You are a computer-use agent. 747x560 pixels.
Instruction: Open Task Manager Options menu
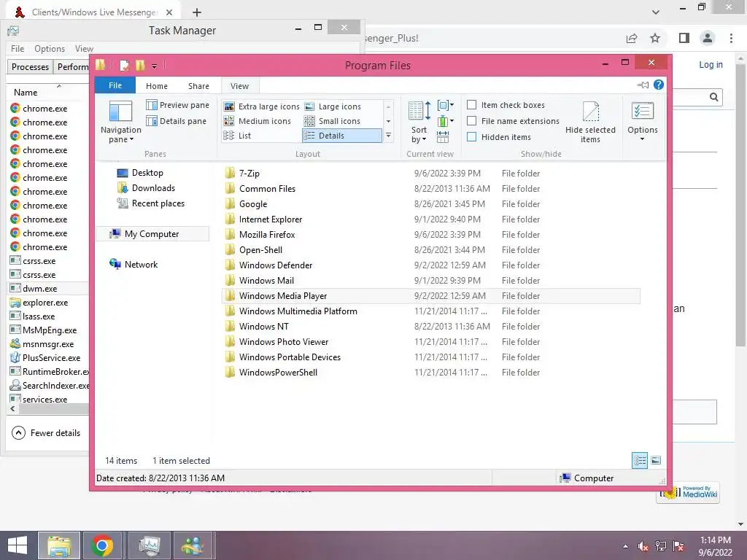click(x=50, y=49)
